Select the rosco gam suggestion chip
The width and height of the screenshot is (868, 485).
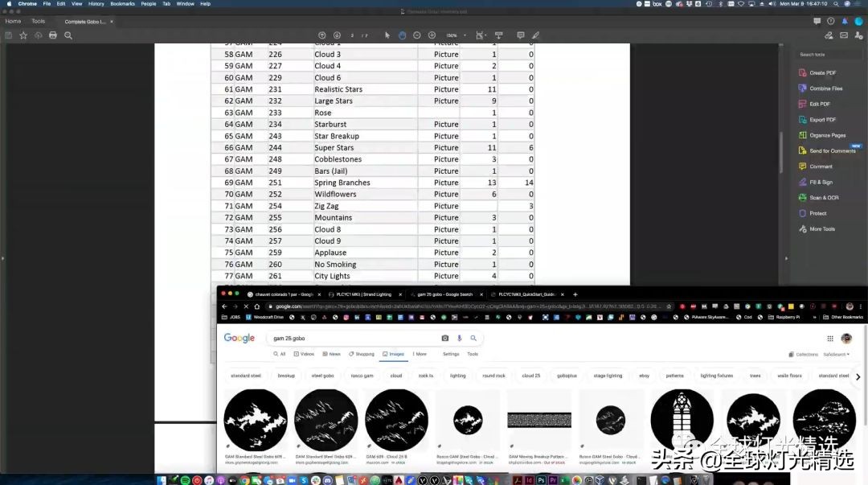362,376
